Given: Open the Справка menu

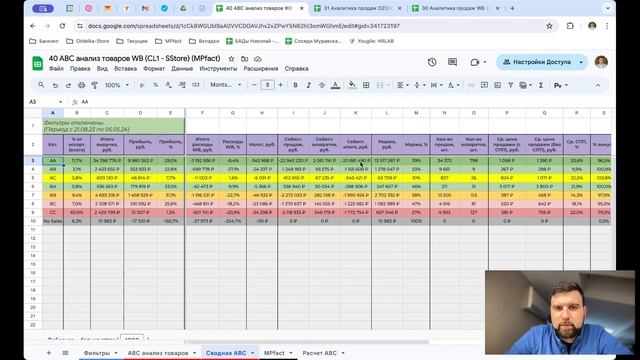Looking at the screenshot, I should pyautogui.click(x=296, y=69).
